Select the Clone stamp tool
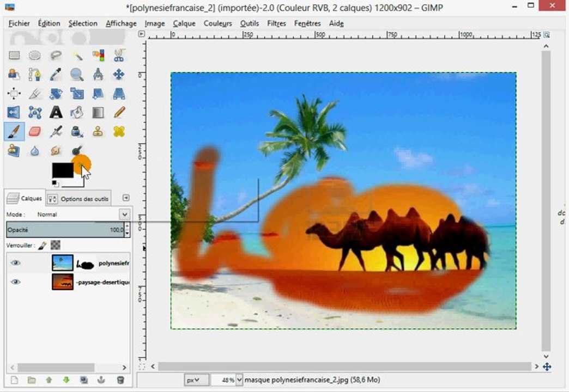 click(x=98, y=131)
